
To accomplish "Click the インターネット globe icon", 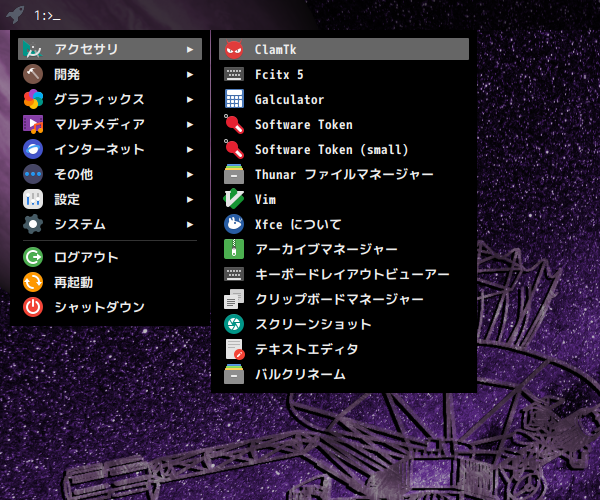I will 33,149.
